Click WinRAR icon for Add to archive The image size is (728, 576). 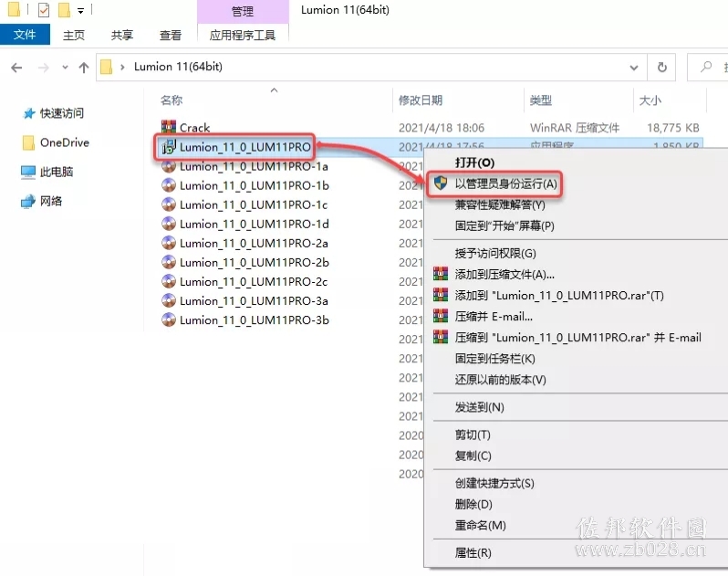click(441, 274)
